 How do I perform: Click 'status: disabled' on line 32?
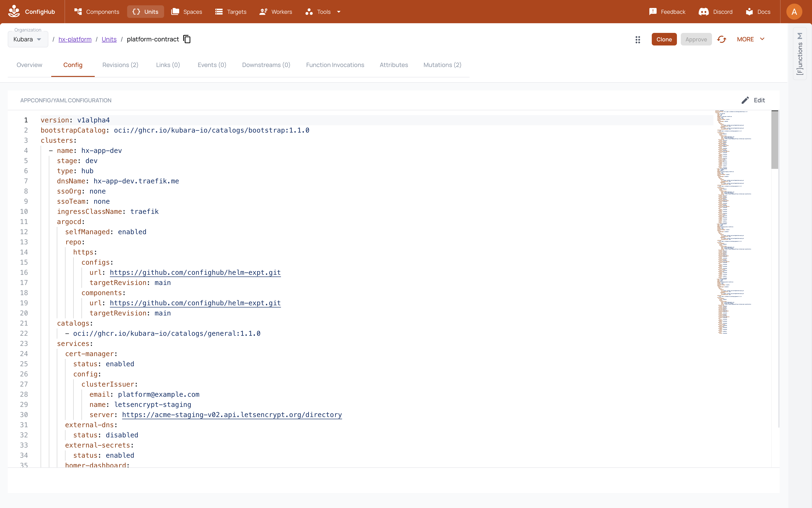(106, 435)
